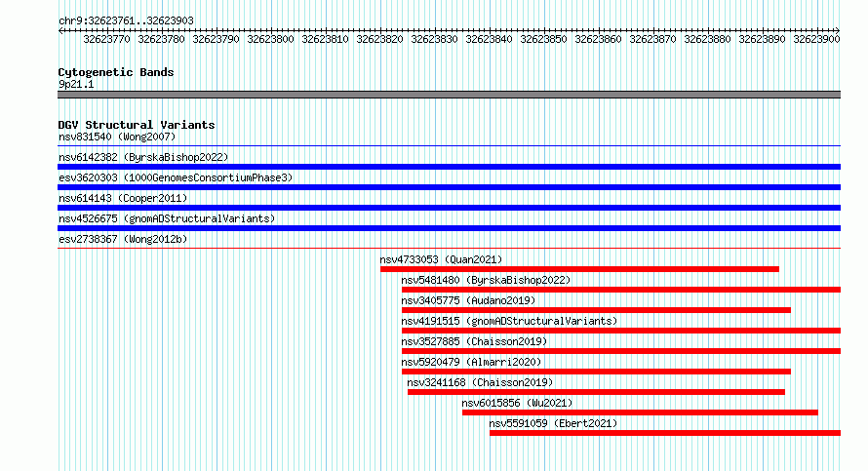Click the red bar under nsv4191515
This screenshot has width=868, height=471.
point(621,331)
